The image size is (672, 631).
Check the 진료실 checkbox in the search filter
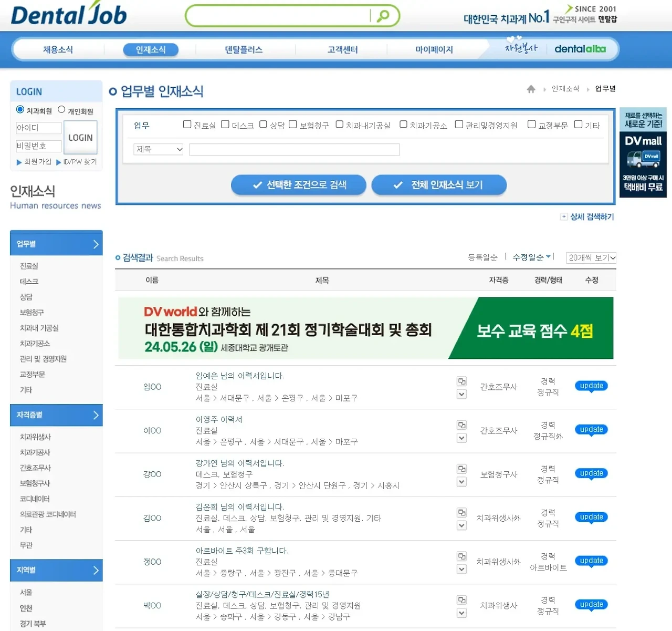click(187, 124)
